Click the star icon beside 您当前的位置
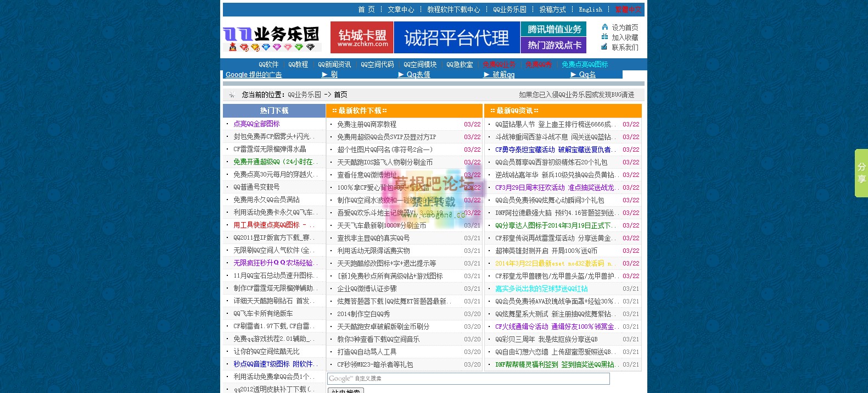 (x=232, y=95)
